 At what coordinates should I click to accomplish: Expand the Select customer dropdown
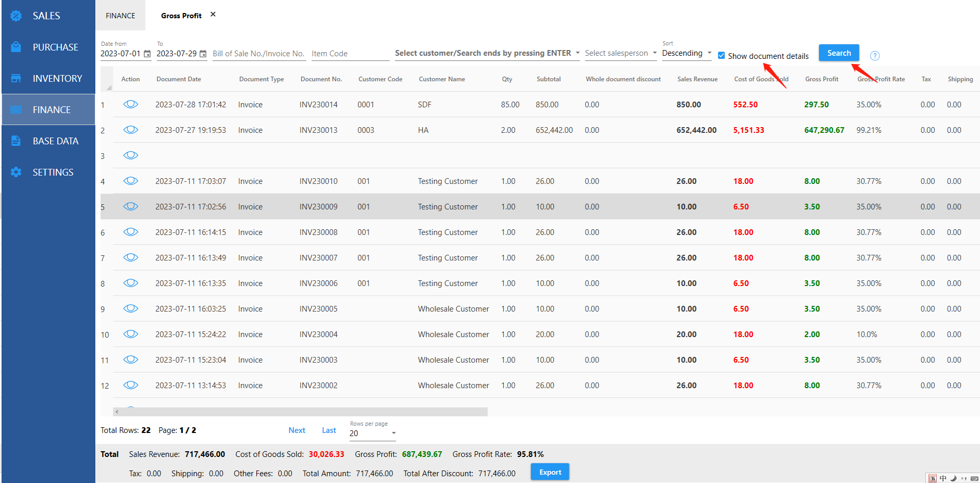[577, 53]
